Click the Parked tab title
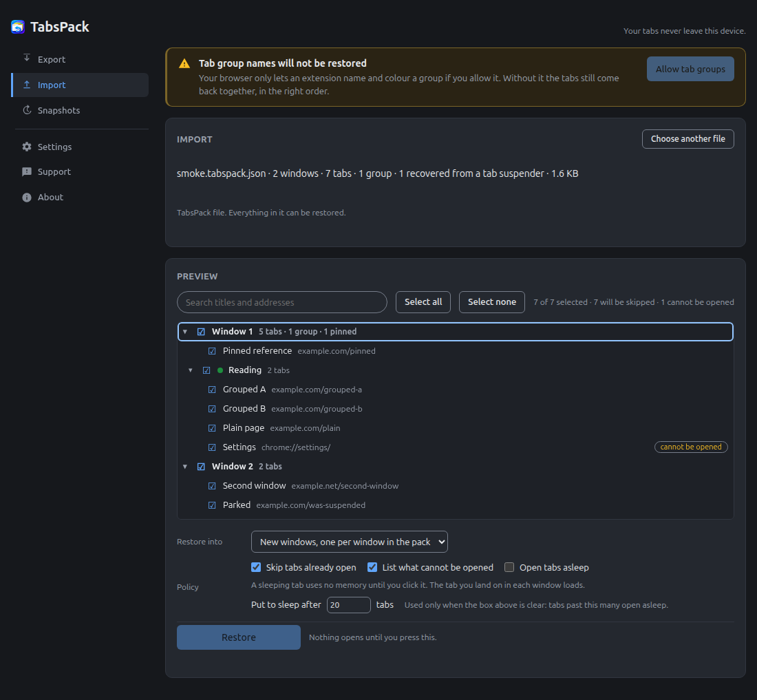 pos(237,505)
